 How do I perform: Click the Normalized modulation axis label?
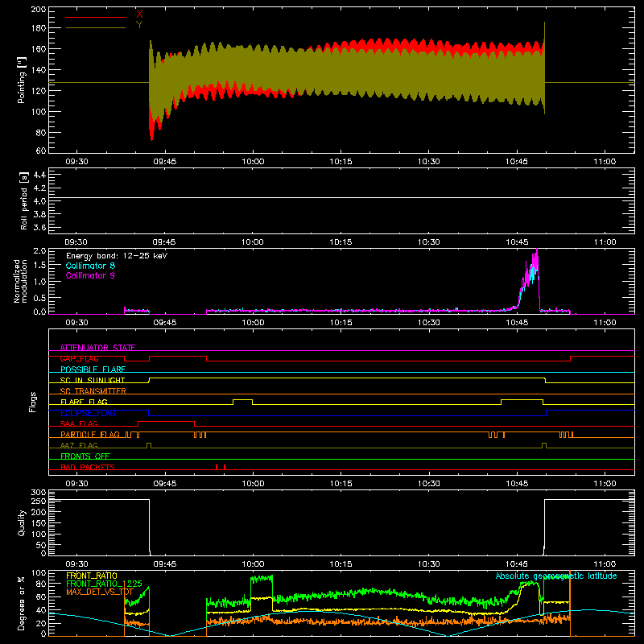[21, 281]
